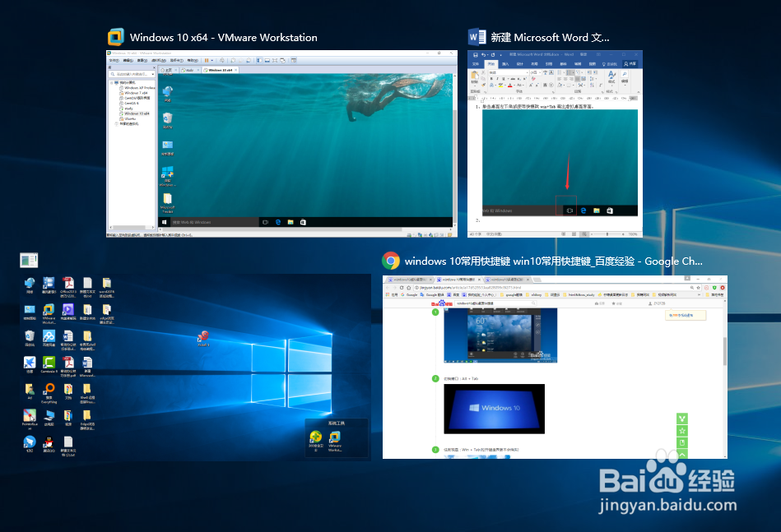This screenshot has width=781, height=532.
Task: Open Store in the VMware guest taskbar
Action: pyautogui.click(x=303, y=222)
